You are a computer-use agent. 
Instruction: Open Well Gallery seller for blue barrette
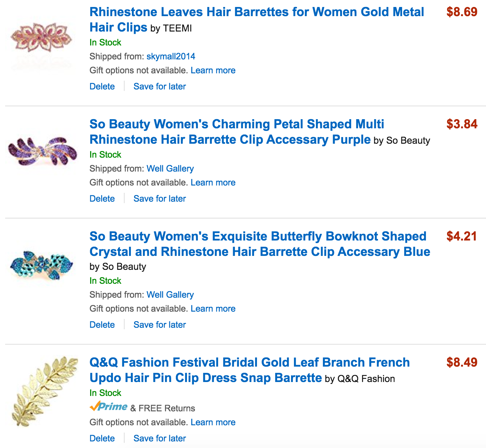pyautogui.click(x=170, y=295)
